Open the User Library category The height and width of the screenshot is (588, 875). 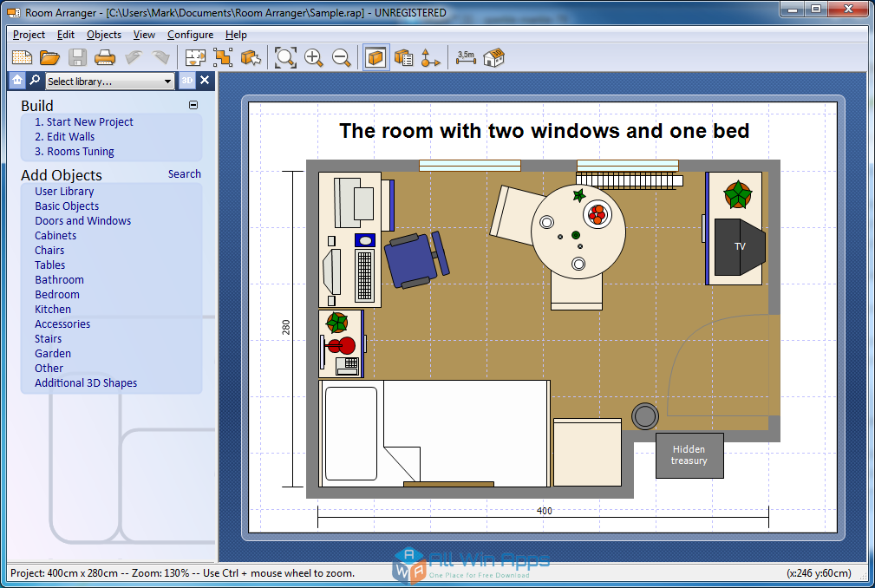point(64,192)
